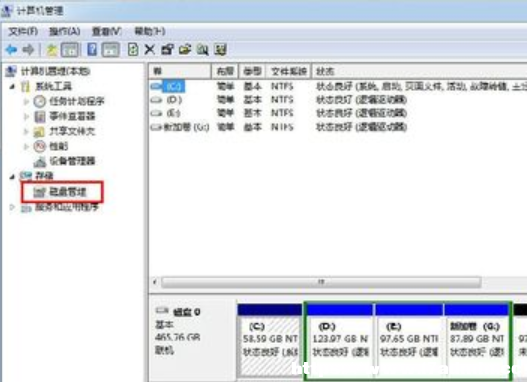Viewport: 527px width, 382px height.
Task: Click the Forward arrow in toolbar
Action: [x=28, y=50]
